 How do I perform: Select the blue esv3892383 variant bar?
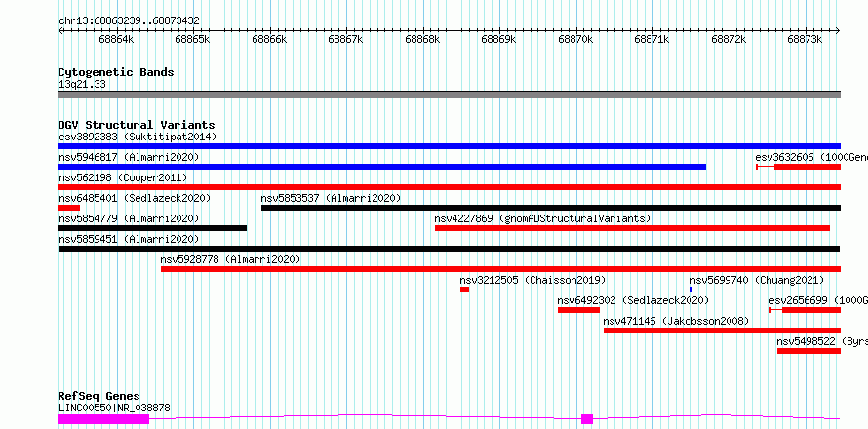point(449,146)
